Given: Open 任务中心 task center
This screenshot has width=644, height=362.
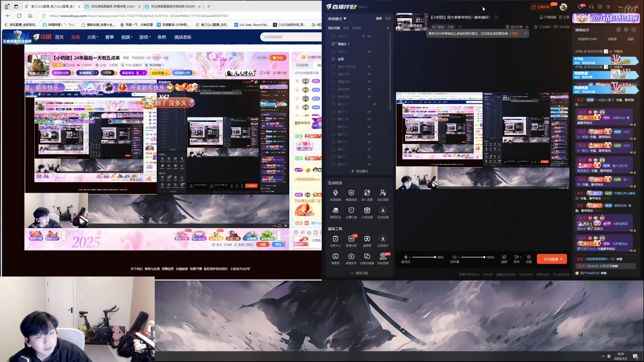Looking at the screenshot, I should (x=335, y=241).
